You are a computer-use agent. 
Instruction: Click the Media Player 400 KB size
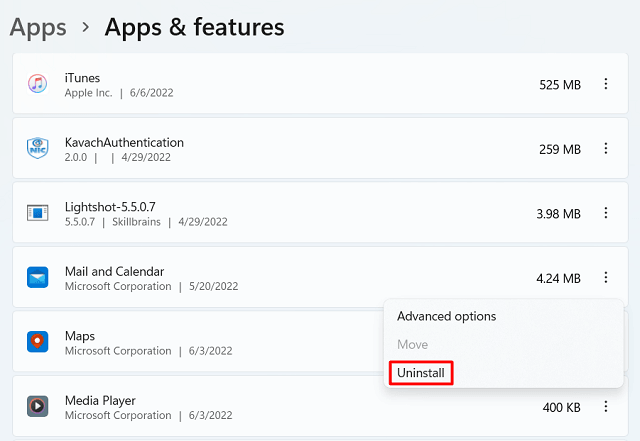(x=558, y=407)
